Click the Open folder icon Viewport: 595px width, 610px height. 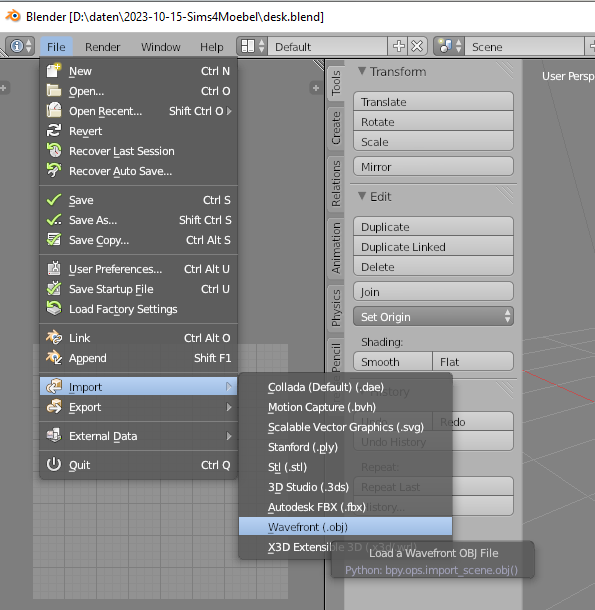click(x=54, y=91)
